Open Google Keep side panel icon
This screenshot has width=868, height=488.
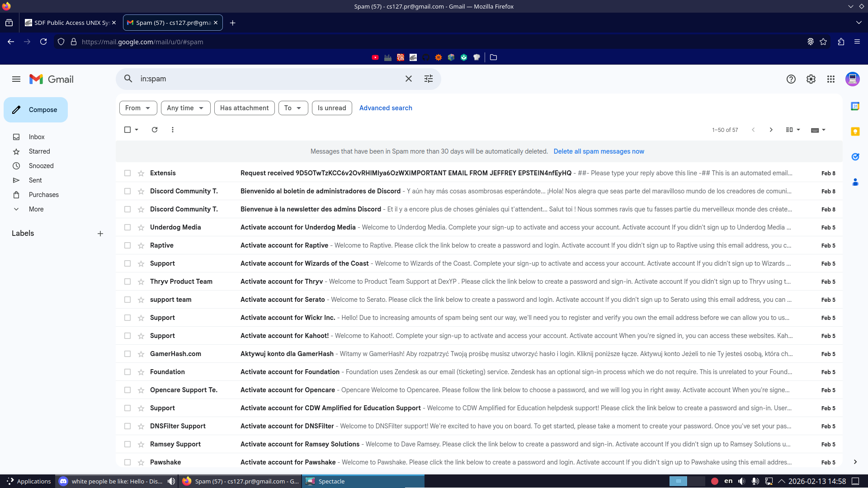point(855,131)
